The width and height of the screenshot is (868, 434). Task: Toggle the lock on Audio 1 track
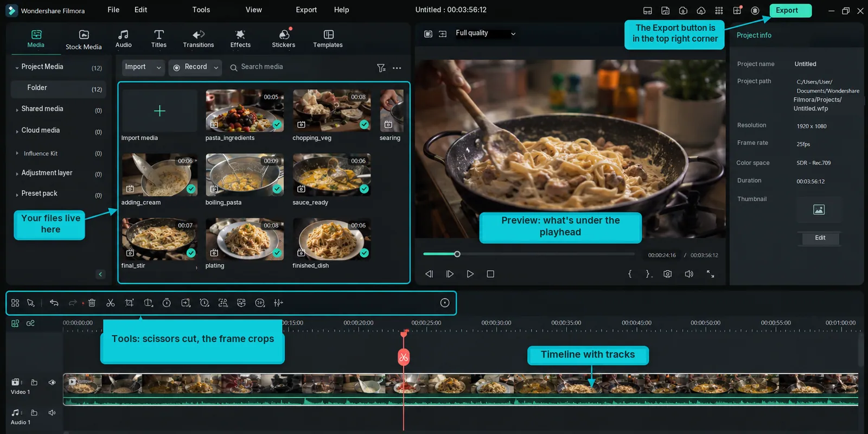pos(34,413)
